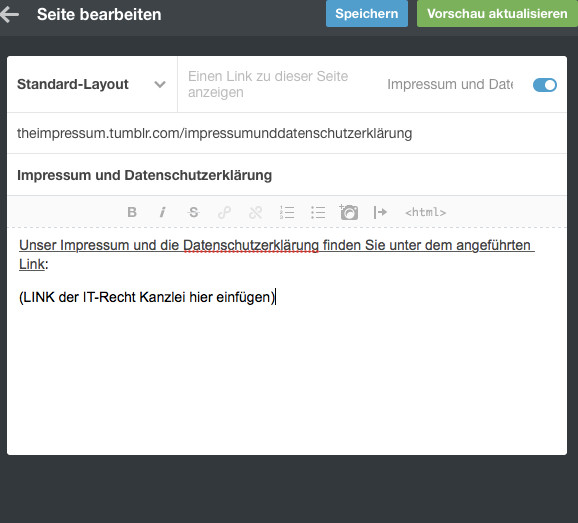
Task: Click the LINK der IT-Recht Kanzlei text line
Action: point(147,297)
